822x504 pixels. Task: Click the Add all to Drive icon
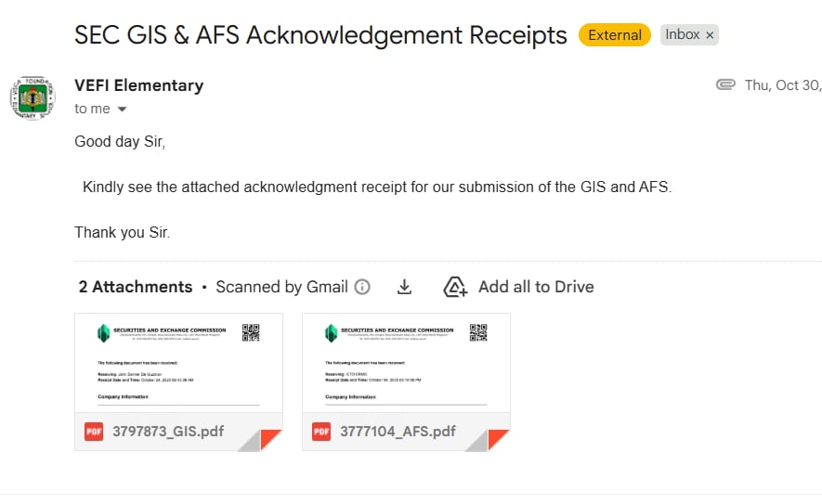point(455,287)
